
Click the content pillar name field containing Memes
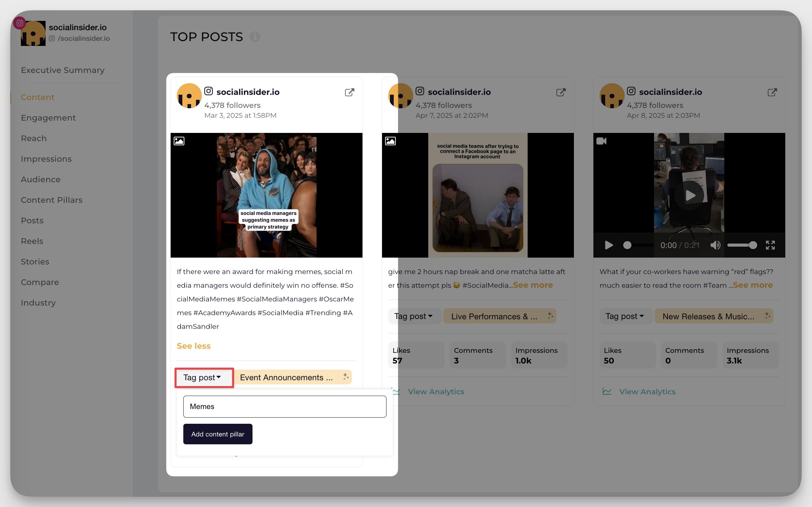click(285, 407)
